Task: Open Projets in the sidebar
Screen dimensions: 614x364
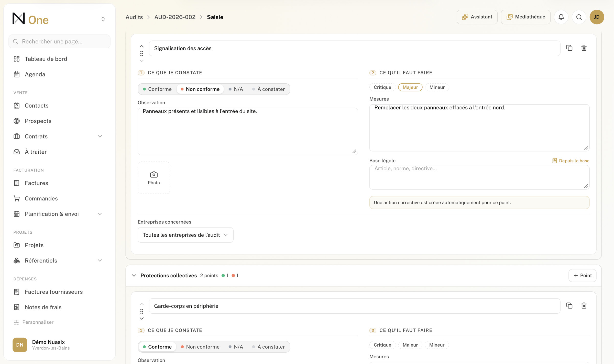Action: coord(59,245)
